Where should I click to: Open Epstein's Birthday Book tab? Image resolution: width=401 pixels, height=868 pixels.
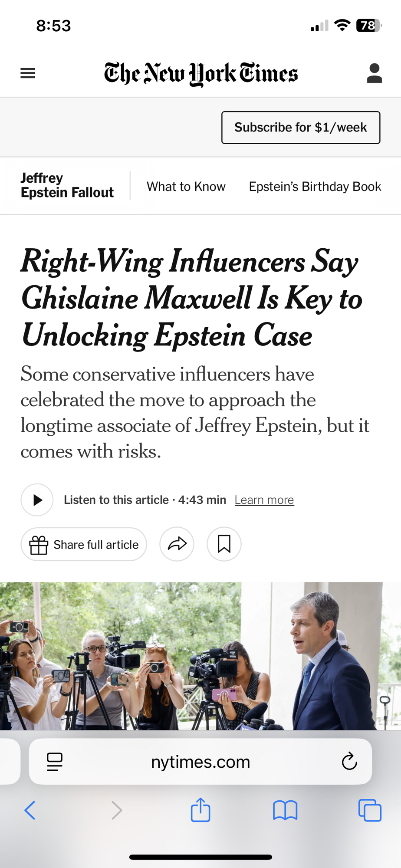[x=315, y=187]
